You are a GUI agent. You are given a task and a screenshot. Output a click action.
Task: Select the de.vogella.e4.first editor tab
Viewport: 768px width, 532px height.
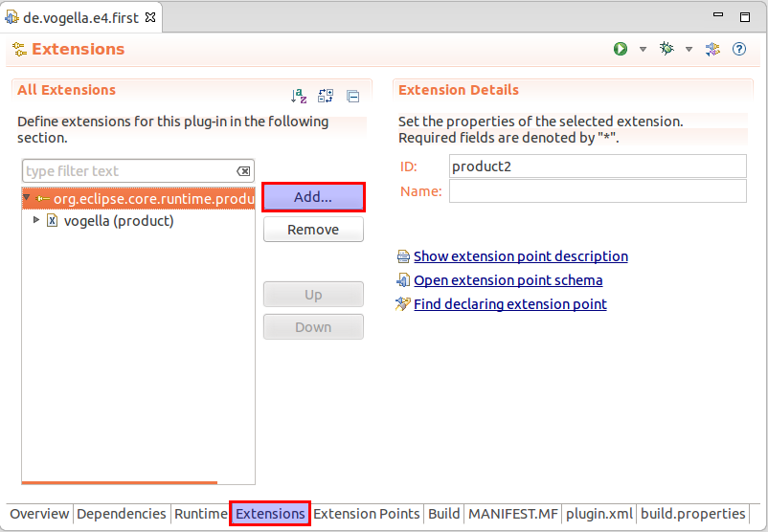[x=80, y=18]
